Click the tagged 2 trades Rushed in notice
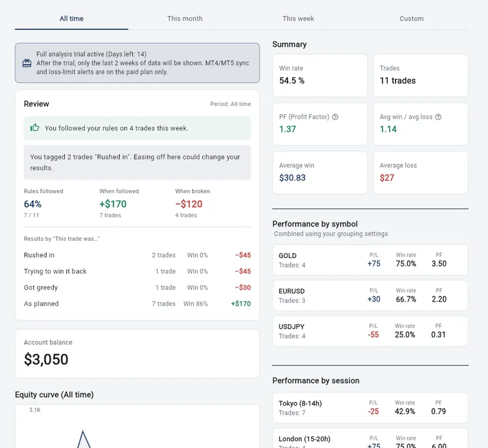 (x=137, y=162)
